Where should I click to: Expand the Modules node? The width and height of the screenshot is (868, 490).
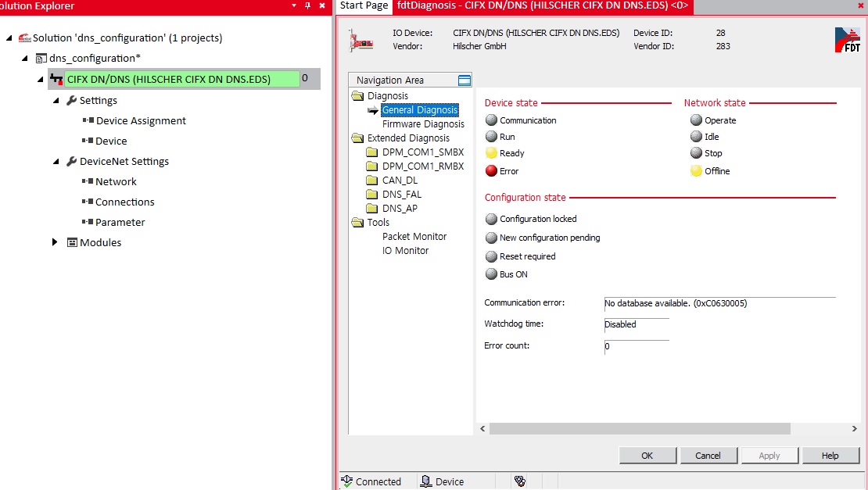55,241
